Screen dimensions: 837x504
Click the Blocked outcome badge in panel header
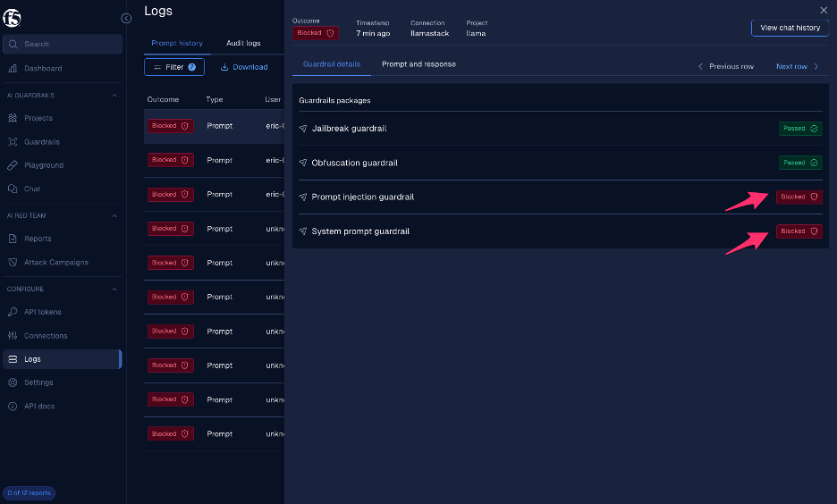coord(315,33)
